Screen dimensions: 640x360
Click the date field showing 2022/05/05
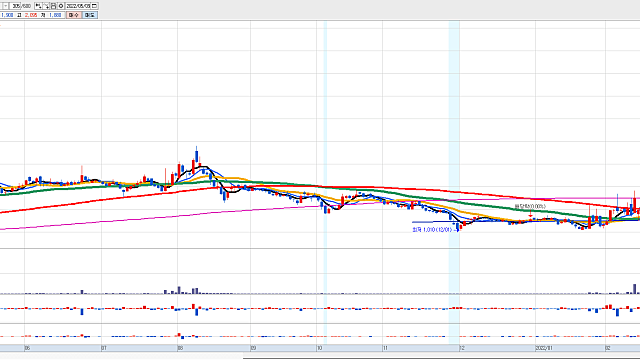pos(78,6)
